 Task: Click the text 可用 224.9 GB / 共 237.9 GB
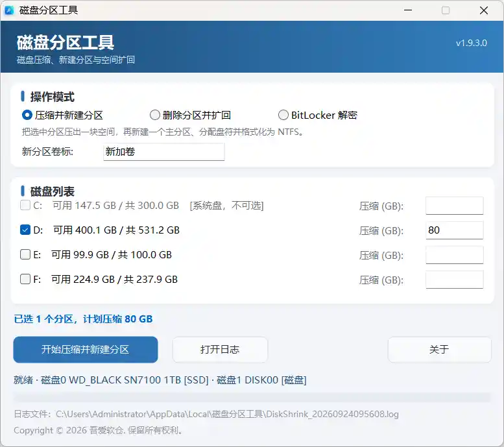pyautogui.click(x=114, y=280)
